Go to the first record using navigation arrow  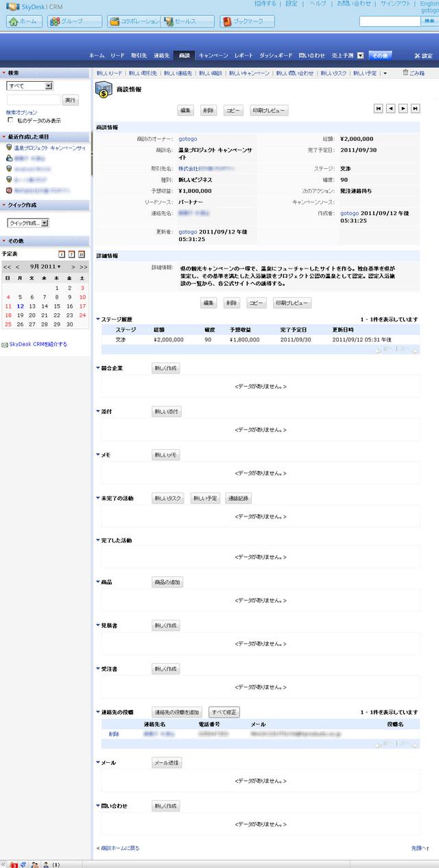click(x=378, y=108)
